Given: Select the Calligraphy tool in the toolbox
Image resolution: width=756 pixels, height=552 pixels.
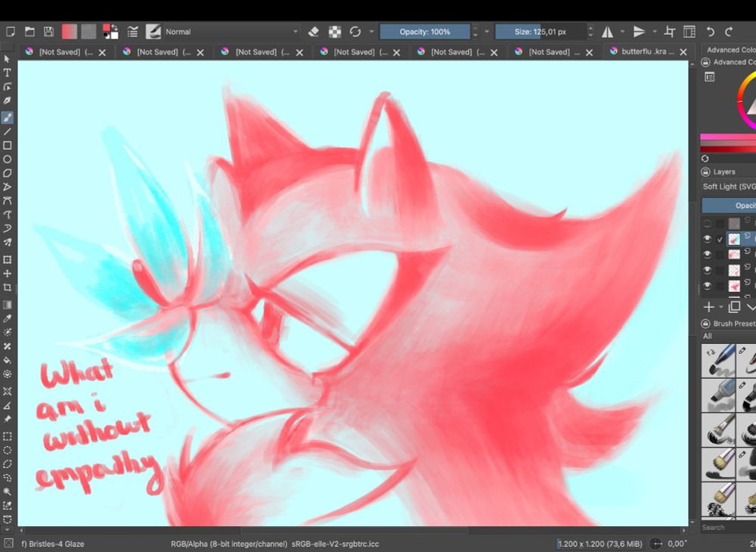Looking at the screenshot, I should click(x=8, y=101).
